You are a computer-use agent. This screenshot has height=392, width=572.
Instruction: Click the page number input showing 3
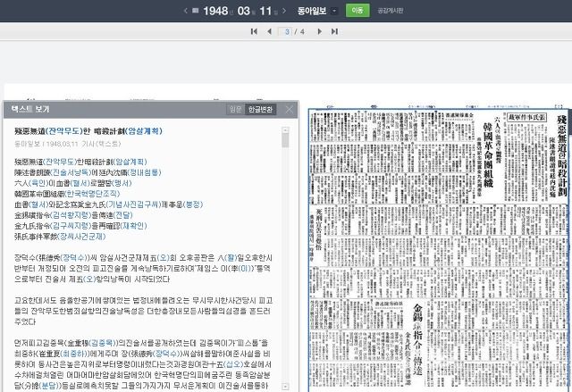pyautogui.click(x=285, y=31)
